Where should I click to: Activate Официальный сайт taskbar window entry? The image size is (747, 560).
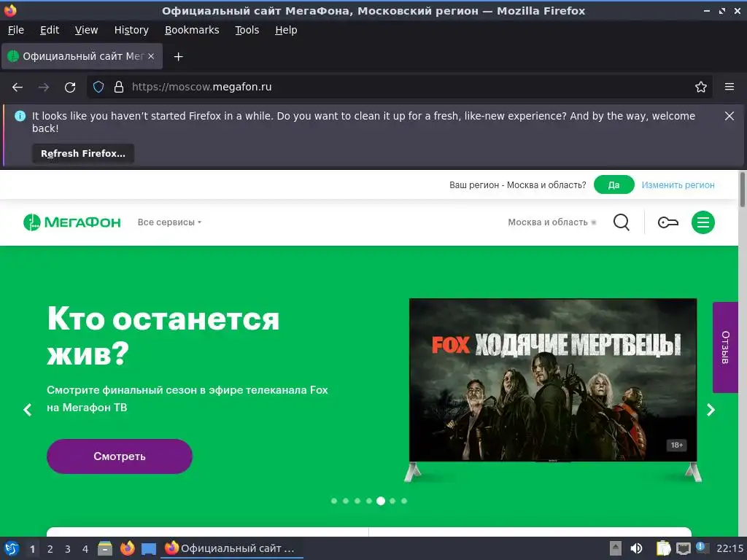click(232, 548)
